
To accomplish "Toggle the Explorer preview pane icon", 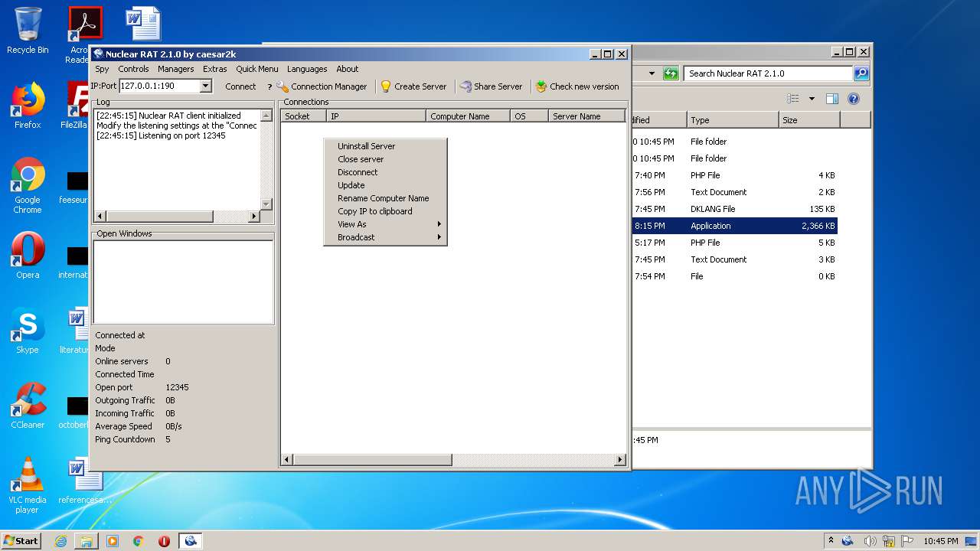I will [x=832, y=99].
